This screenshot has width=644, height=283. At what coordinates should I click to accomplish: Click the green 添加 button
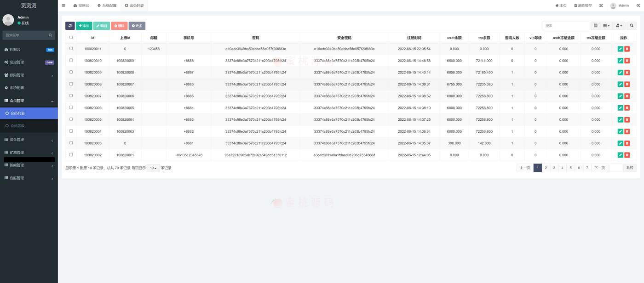[x=84, y=26]
